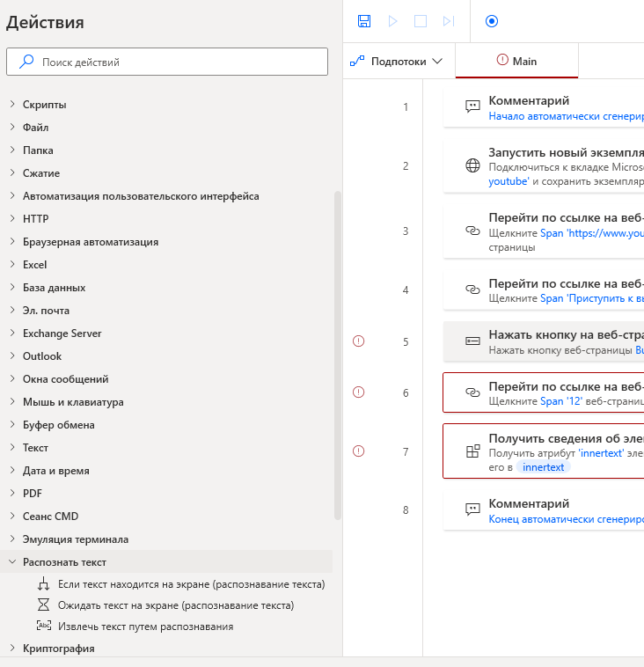Select 'Извлечь текст путем распознавания' action

[145, 627]
